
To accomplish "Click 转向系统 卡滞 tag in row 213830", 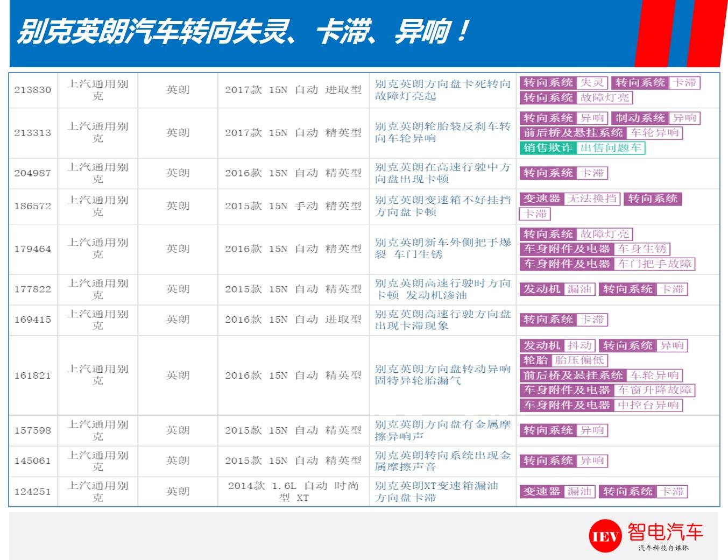I will pyautogui.click(x=656, y=83).
